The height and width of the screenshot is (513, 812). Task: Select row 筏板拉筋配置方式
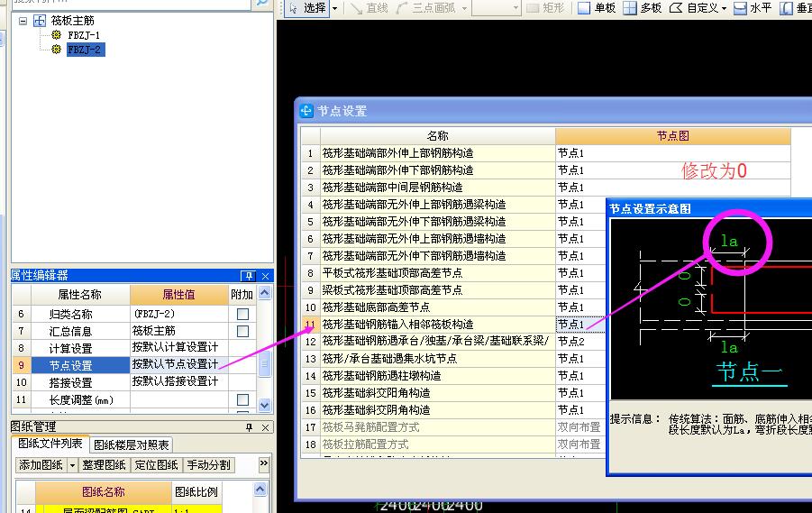[x=438, y=444]
